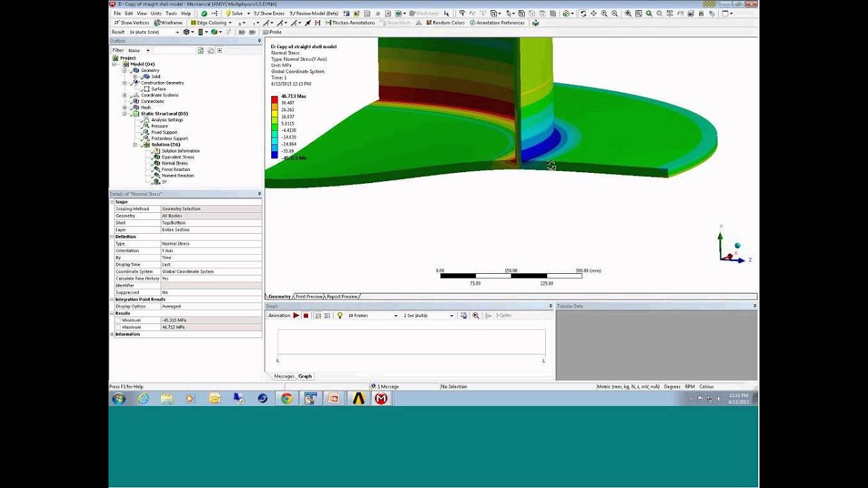The image size is (868, 488).
Task: Click the animation Stop button
Action: (x=306, y=315)
